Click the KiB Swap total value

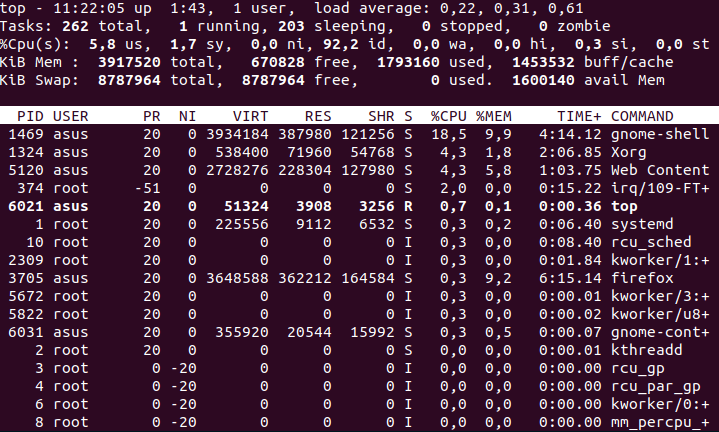[x=129, y=80]
